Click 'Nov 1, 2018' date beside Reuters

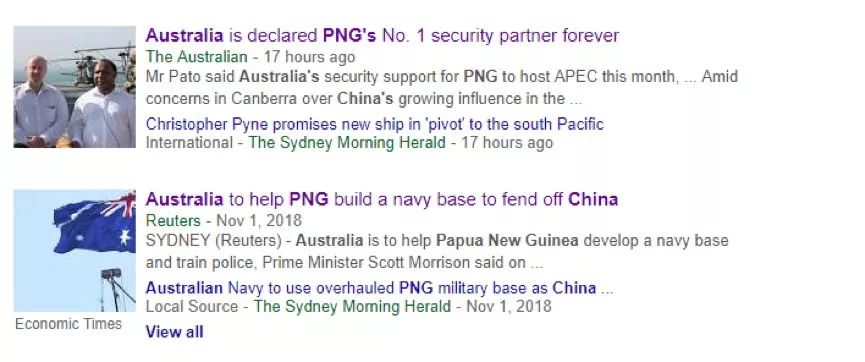point(259,221)
